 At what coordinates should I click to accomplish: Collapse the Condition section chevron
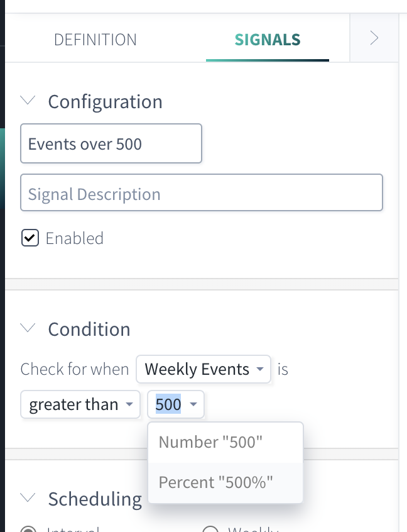pos(28,328)
